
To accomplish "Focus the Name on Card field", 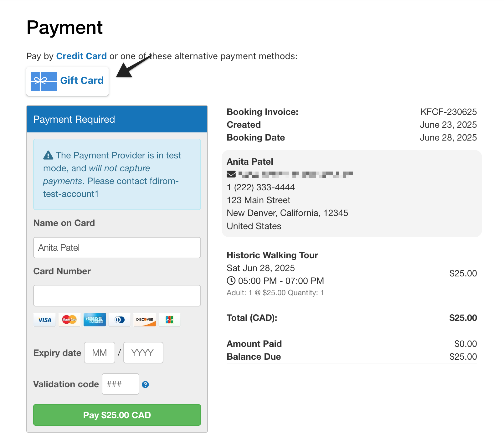I will click(117, 248).
